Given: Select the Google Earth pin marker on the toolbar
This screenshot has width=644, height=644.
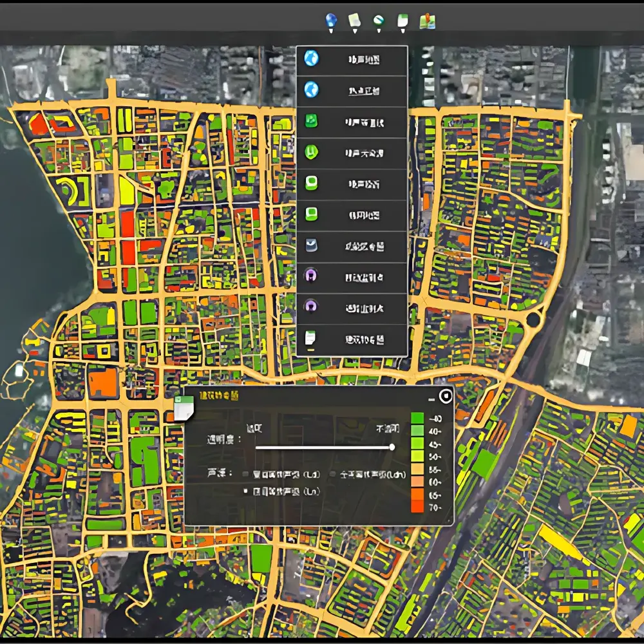Looking at the screenshot, I should 379,21.
